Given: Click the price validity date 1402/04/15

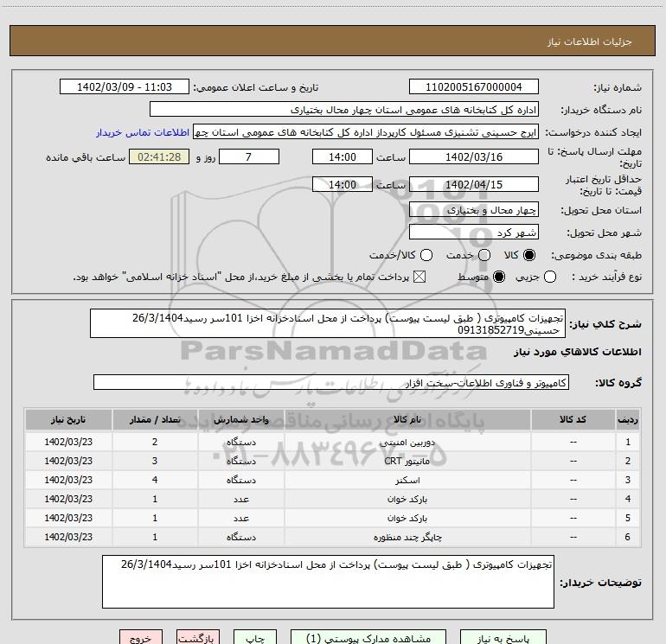Looking at the screenshot, I should pyautogui.click(x=474, y=184).
